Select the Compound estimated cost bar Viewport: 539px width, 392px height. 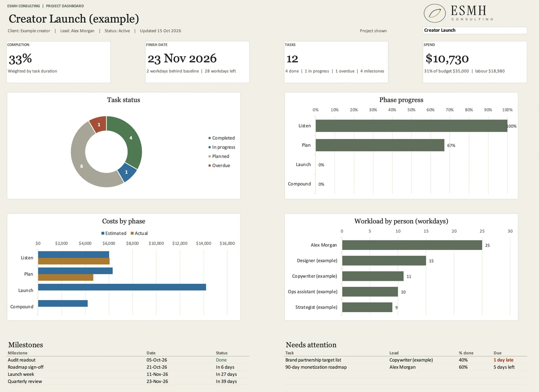63,304
